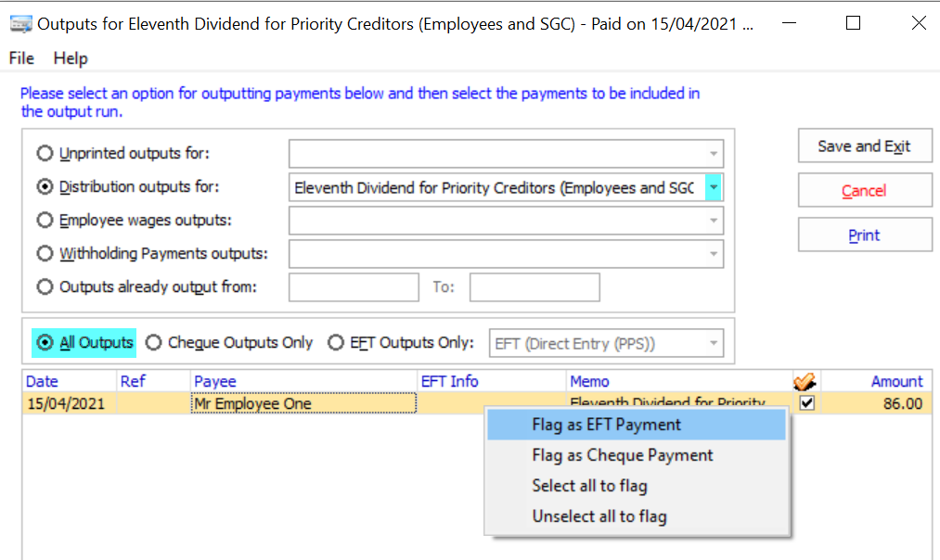The image size is (940, 560).
Task: Choose Cheque Outputs Only filter
Action: tap(153, 343)
